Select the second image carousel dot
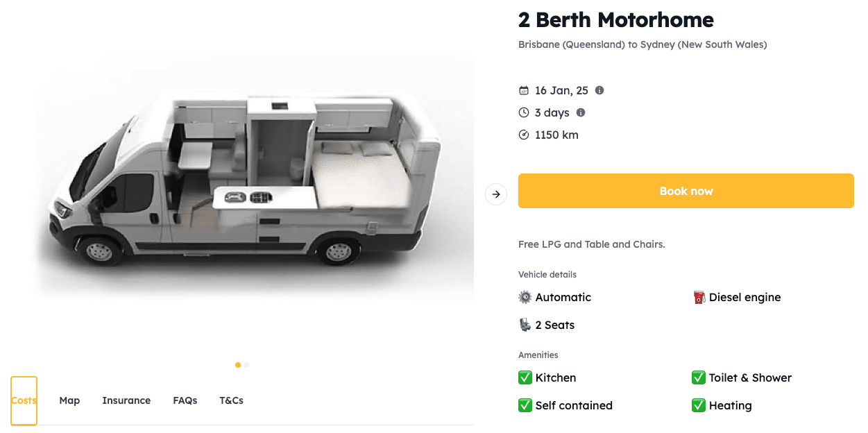 point(246,365)
